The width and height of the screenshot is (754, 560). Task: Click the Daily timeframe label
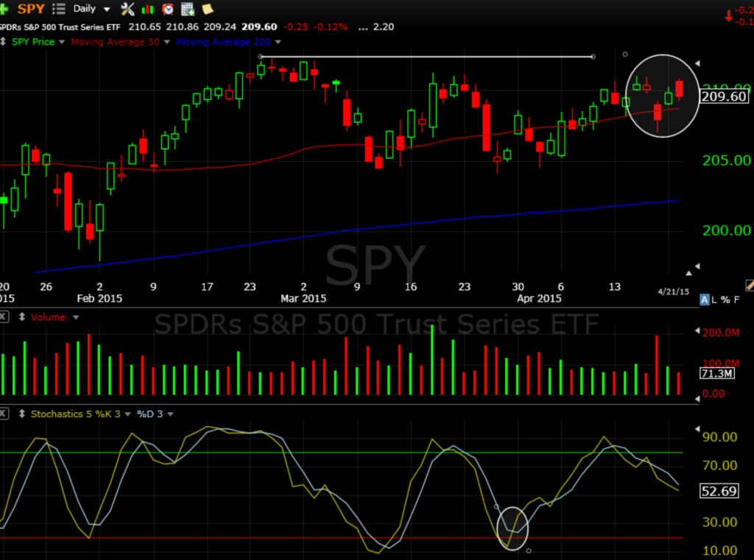pyautogui.click(x=84, y=9)
